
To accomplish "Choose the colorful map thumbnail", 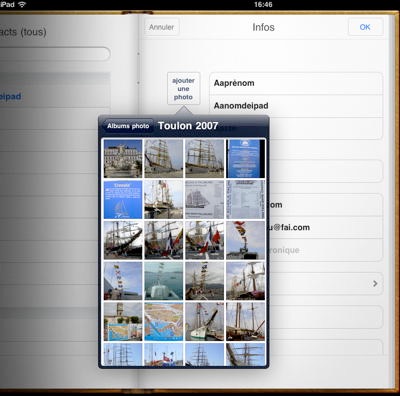I will (163, 322).
